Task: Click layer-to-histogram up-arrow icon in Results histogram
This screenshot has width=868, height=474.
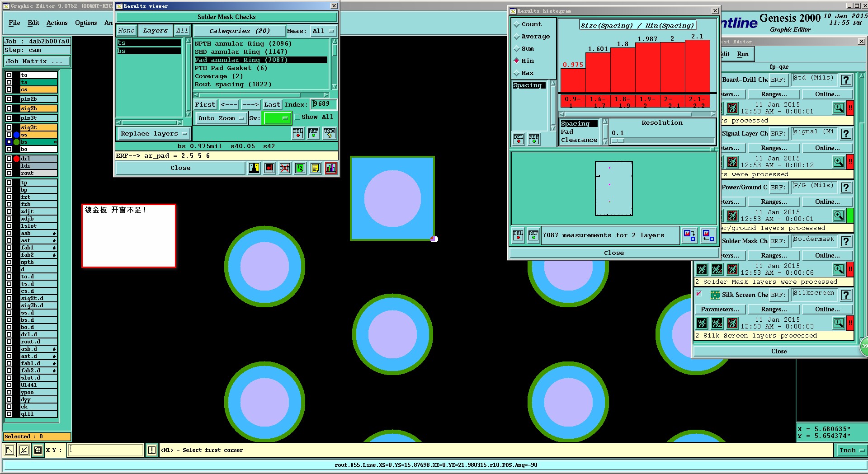Action: click(x=708, y=235)
